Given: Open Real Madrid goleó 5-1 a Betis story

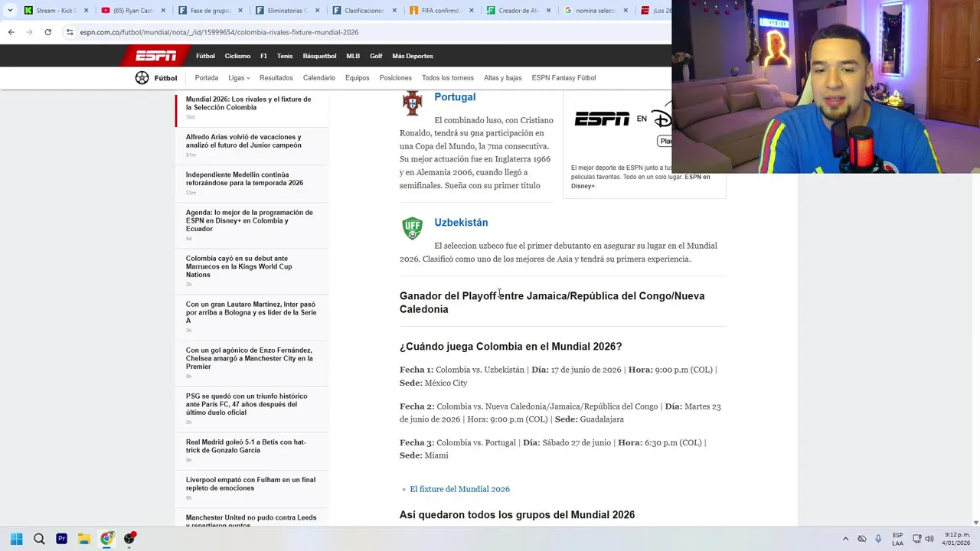Looking at the screenshot, I should (x=246, y=445).
